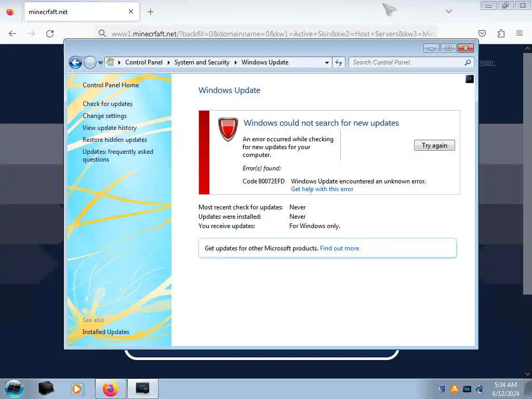Open Firefox hamburger menu
This screenshot has height=399, width=532.
(520, 33)
